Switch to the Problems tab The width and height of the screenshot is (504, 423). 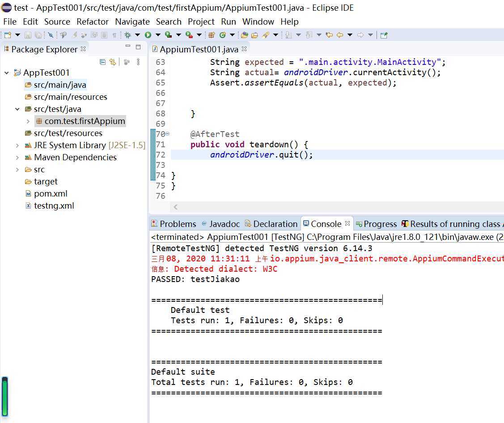pos(174,223)
